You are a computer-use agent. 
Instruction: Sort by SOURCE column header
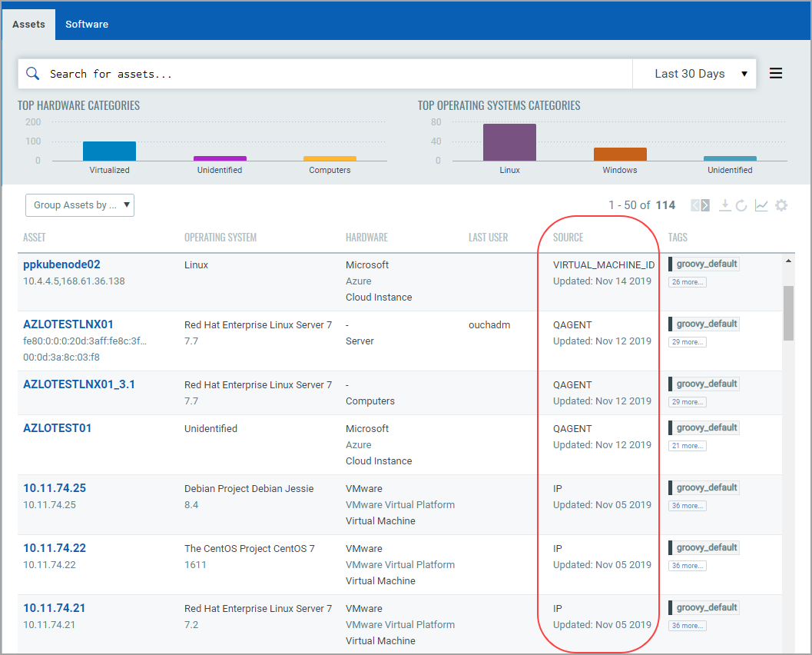tap(568, 238)
